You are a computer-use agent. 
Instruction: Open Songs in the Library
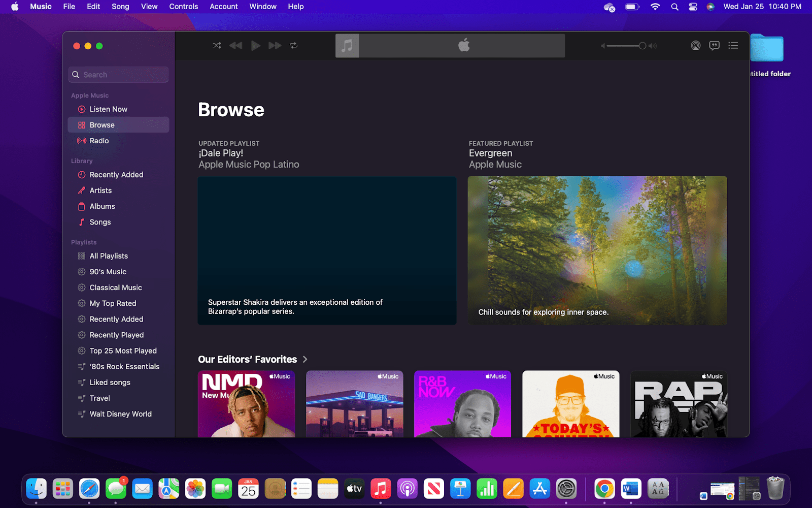(118, 222)
